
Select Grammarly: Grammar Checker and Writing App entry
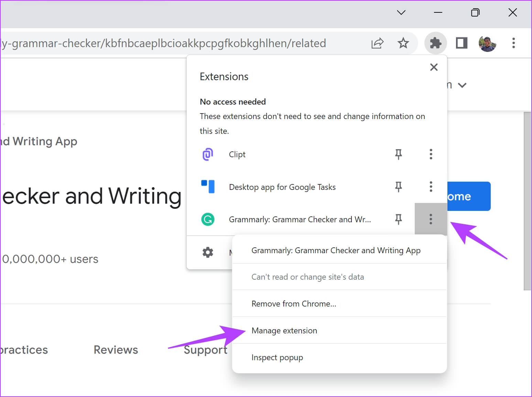coord(339,250)
